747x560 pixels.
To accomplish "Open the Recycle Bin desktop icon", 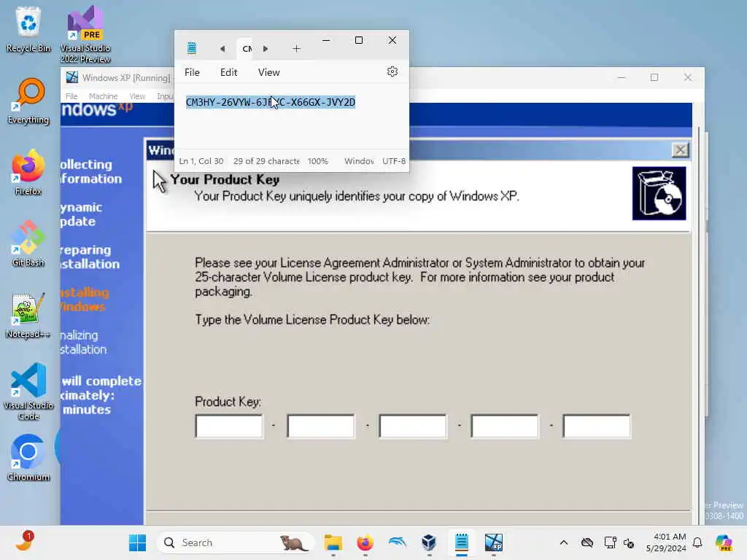I will click(28, 28).
